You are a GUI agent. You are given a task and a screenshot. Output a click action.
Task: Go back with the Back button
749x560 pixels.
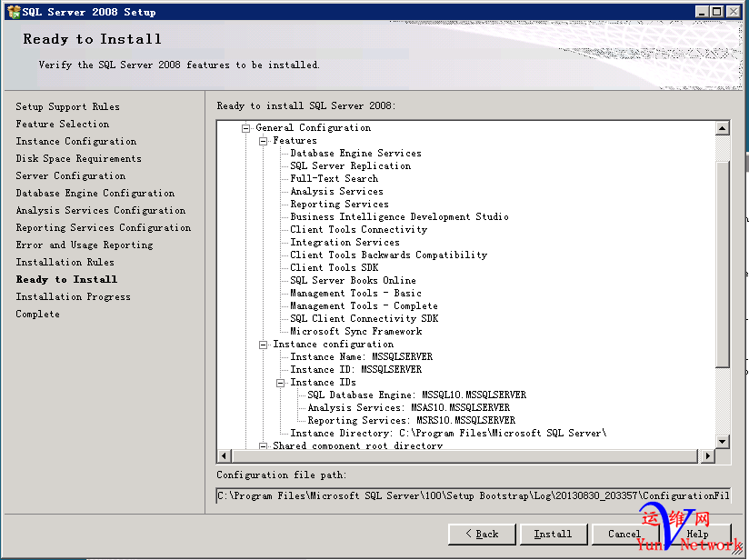click(x=482, y=535)
